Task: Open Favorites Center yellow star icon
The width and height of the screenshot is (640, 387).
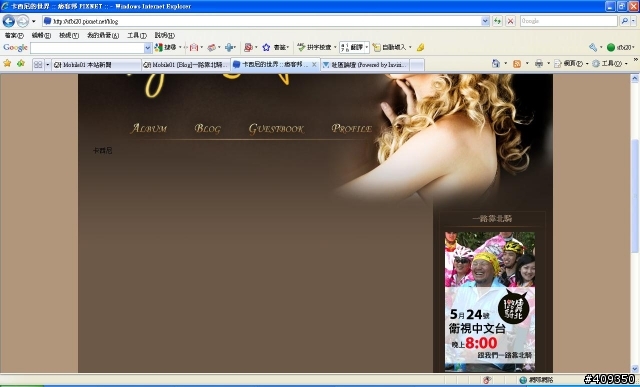Action: click(x=7, y=64)
